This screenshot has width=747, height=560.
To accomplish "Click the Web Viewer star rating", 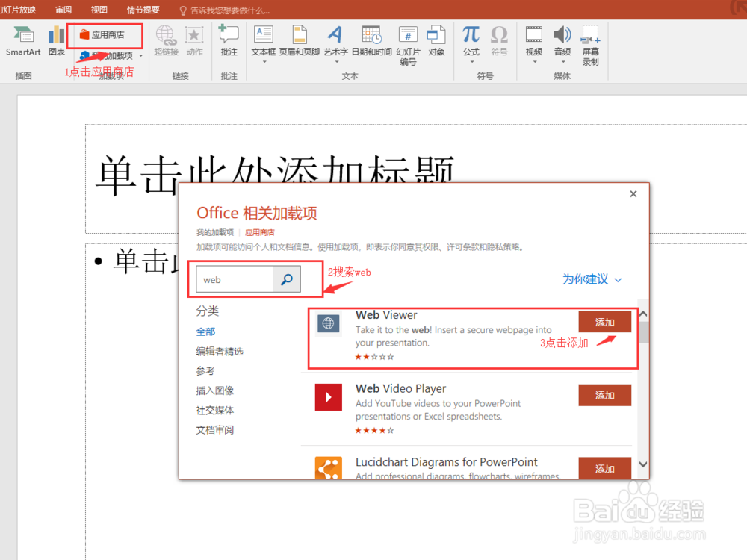I will (x=374, y=357).
